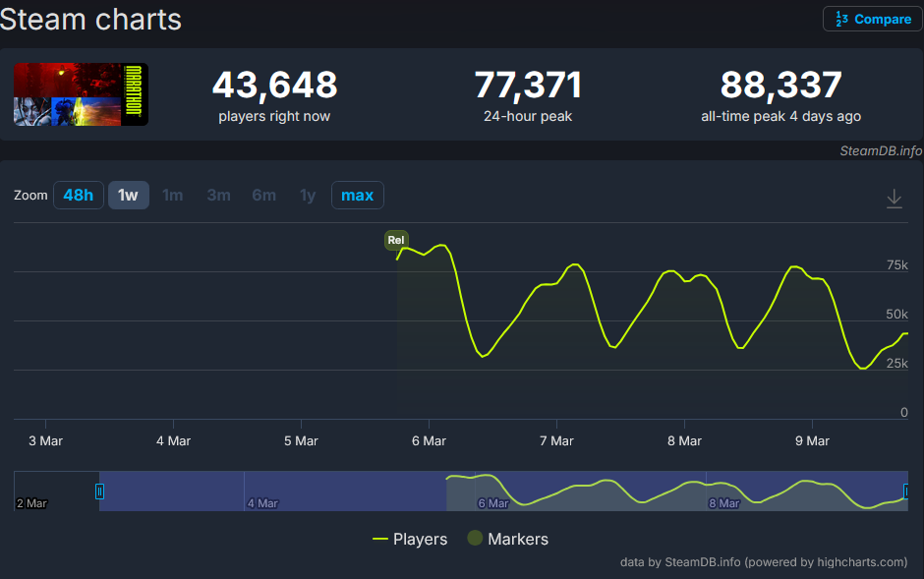Click the 4 Mar label in navigator
Screen dimensions: 924x579
click(262, 503)
